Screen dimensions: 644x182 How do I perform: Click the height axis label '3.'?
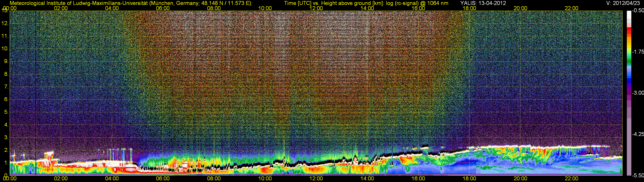(6, 137)
